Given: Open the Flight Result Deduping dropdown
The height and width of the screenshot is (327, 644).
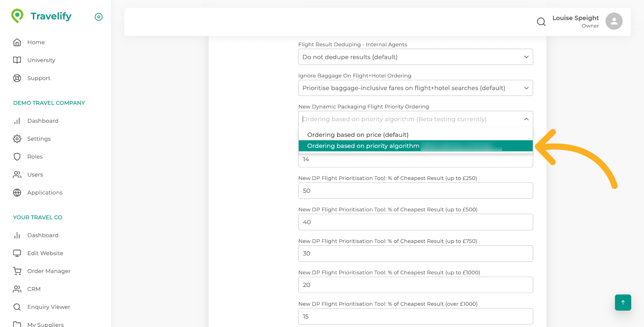Looking at the screenshot, I should (415, 57).
